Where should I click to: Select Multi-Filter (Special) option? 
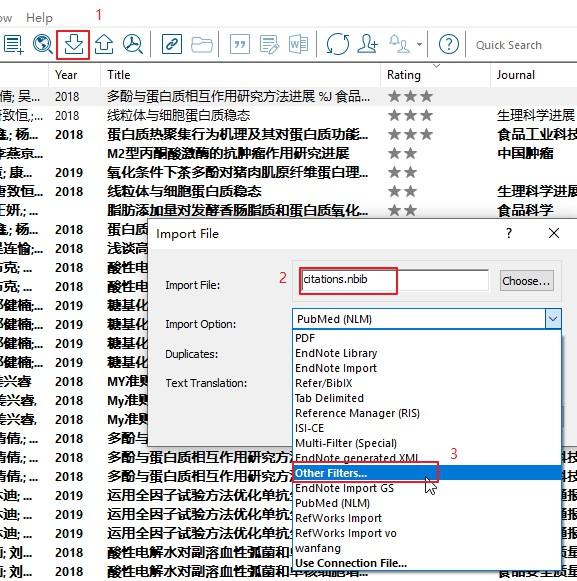tap(427, 443)
